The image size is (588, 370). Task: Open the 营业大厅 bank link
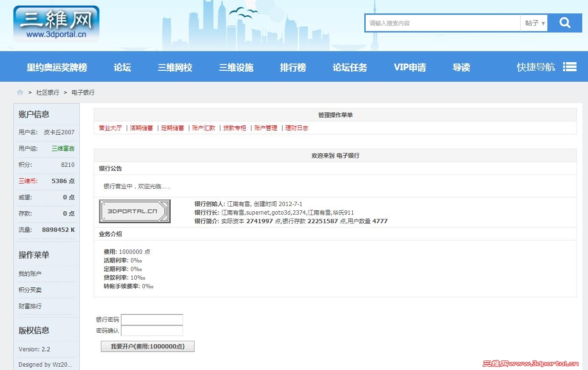point(110,128)
